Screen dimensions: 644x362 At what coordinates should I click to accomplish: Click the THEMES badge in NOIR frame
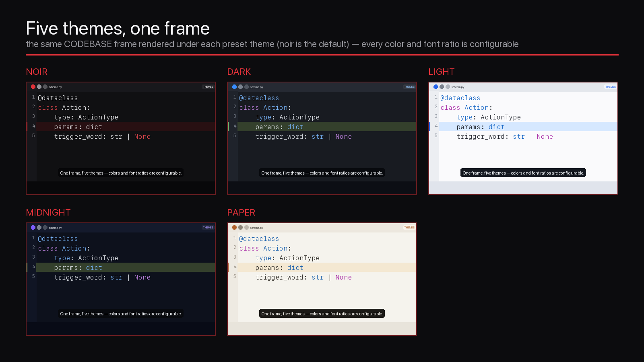(x=208, y=87)
